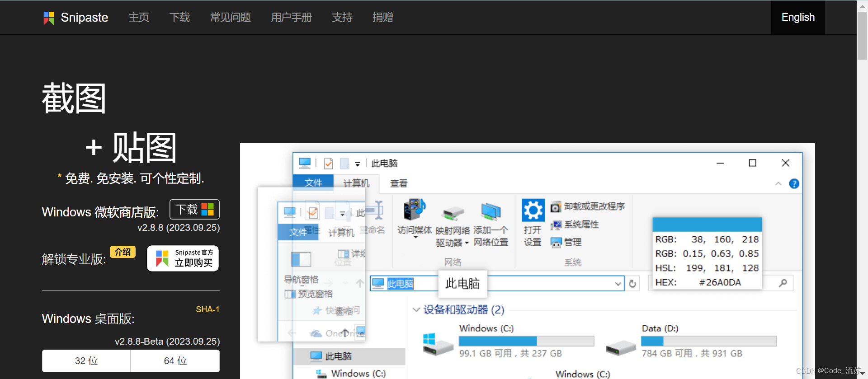Open the address bar dropdown arrow
Image resolution: width=868 pixels, height=379 pixels.
pyautogui.click(x=618, y=284)
